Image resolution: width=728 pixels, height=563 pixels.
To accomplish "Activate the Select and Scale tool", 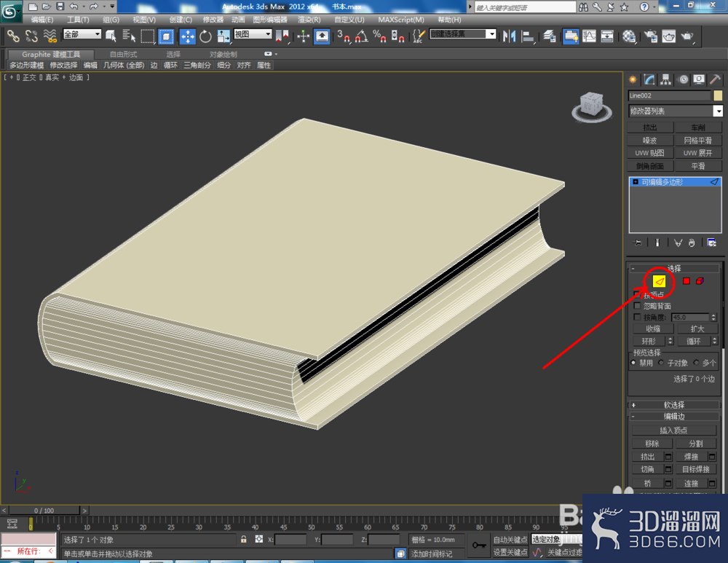I will click(223, 36).
